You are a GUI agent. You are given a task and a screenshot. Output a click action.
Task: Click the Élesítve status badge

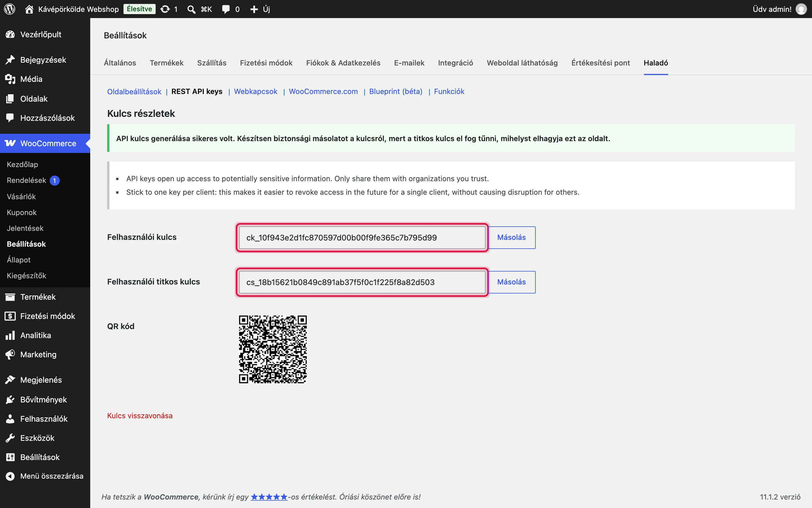(x=139, y=9)
